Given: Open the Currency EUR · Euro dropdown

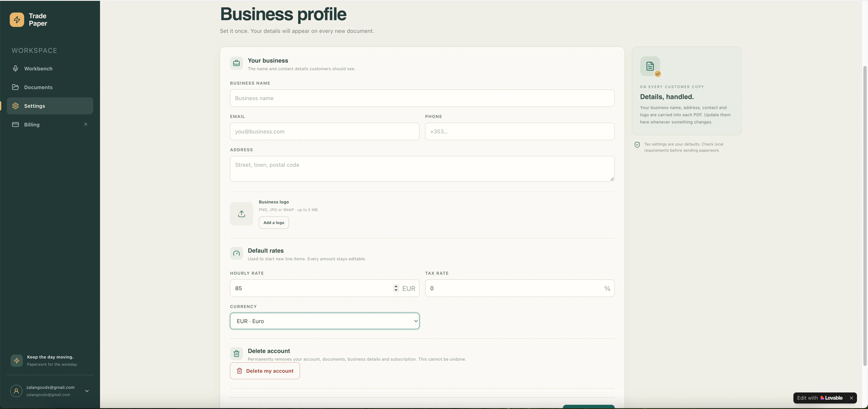Looking at the screenshot, I should tap(324, 321).
